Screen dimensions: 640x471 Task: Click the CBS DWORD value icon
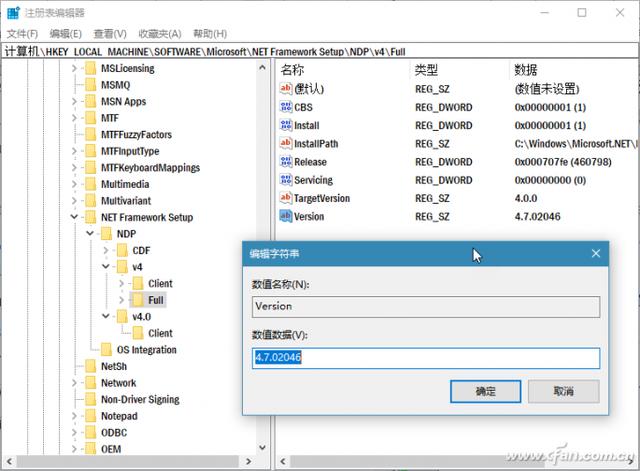point(286,107)
